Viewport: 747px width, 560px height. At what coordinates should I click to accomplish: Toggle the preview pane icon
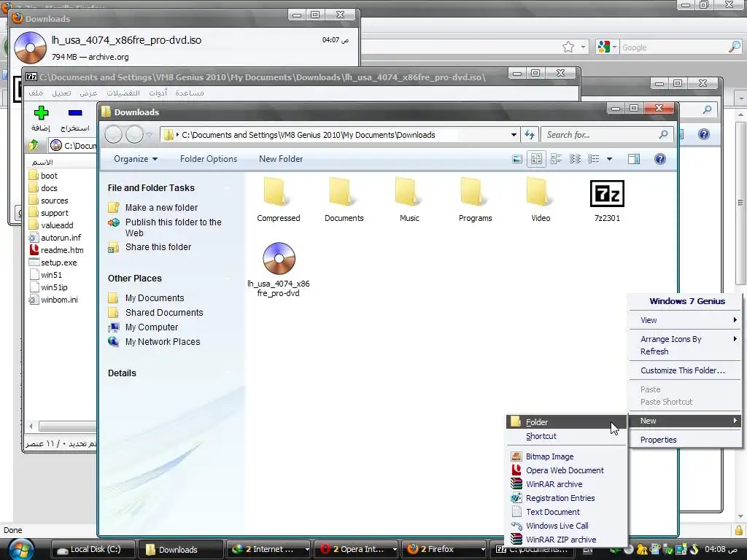634,159
